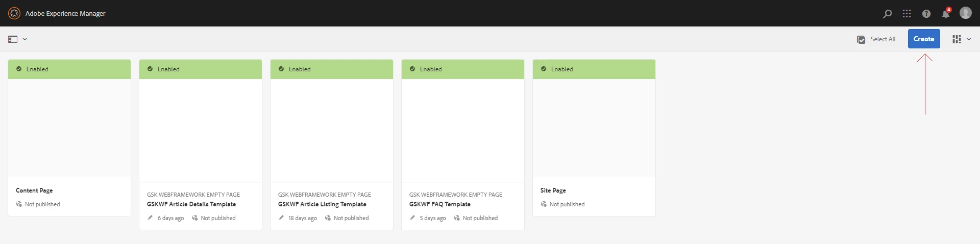Open GSKWF FAQ Template thumbnail
Screen dimensions: 980x244
(463, 130)
